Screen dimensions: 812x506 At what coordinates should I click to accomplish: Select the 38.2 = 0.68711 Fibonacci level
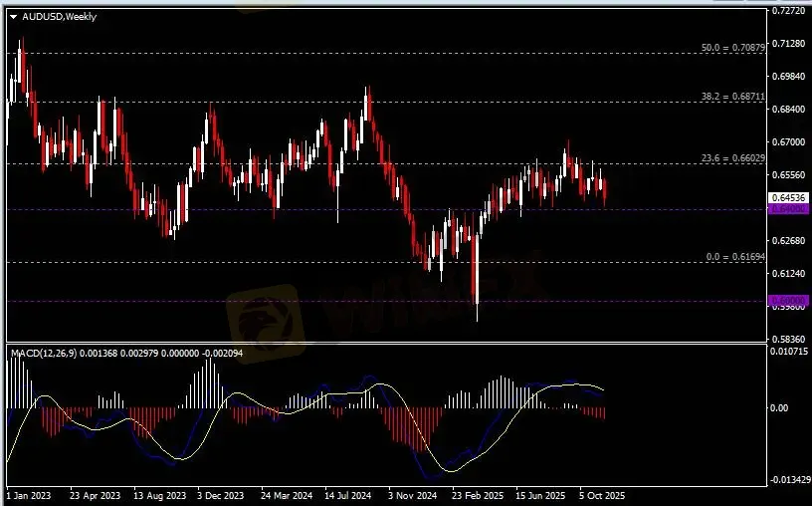click(x=732, y=97)
